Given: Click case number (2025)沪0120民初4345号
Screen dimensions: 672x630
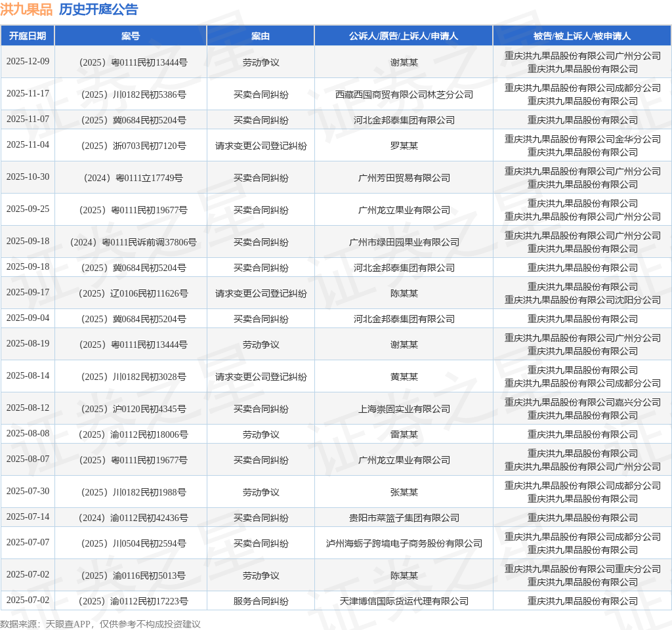Looking at the screenshot, I should tap(133, 409).
